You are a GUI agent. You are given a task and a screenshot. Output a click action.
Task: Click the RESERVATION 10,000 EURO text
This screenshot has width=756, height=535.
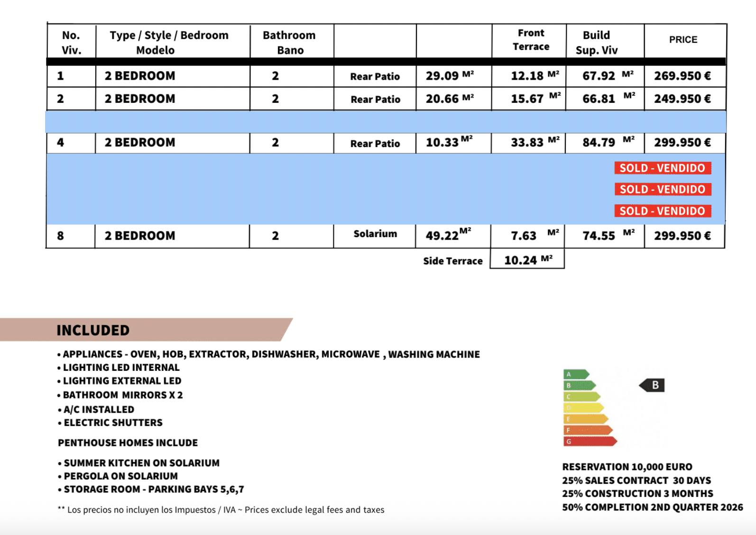pyautogui.click(x=627, y=467)
